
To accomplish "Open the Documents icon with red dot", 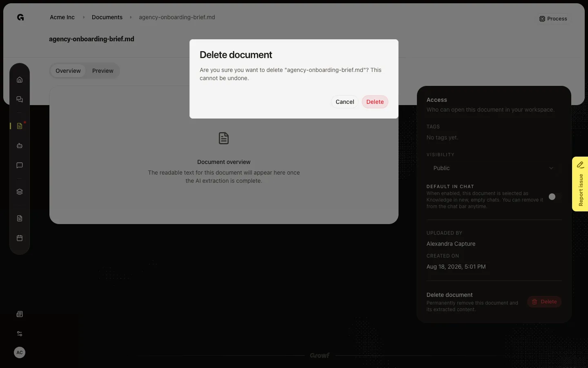I will click(20, 126).
